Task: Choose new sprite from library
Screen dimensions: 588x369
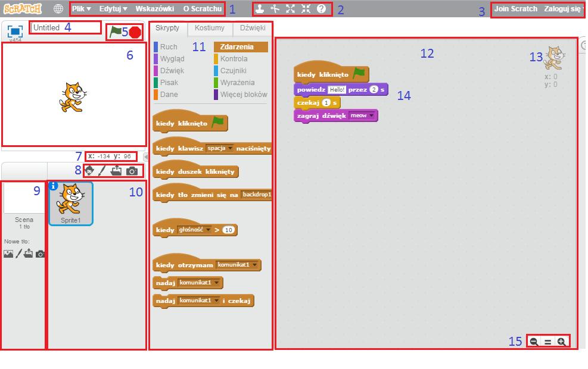Action: (89, 171)
